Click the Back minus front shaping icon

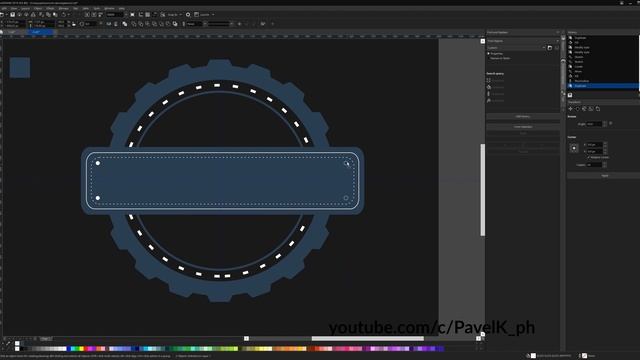168,24
